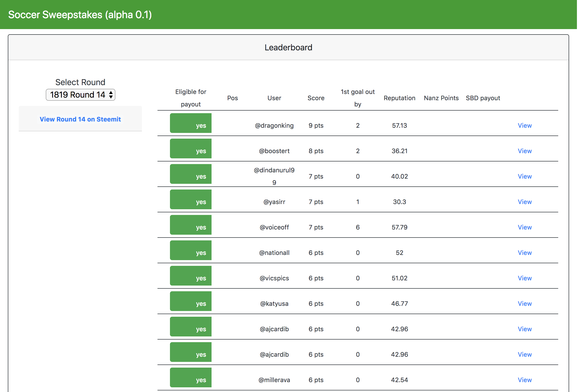The width and height of the screenshot is (579, 392).
Task: Click Eligible for payout column header
Action: tap(191, 98)
